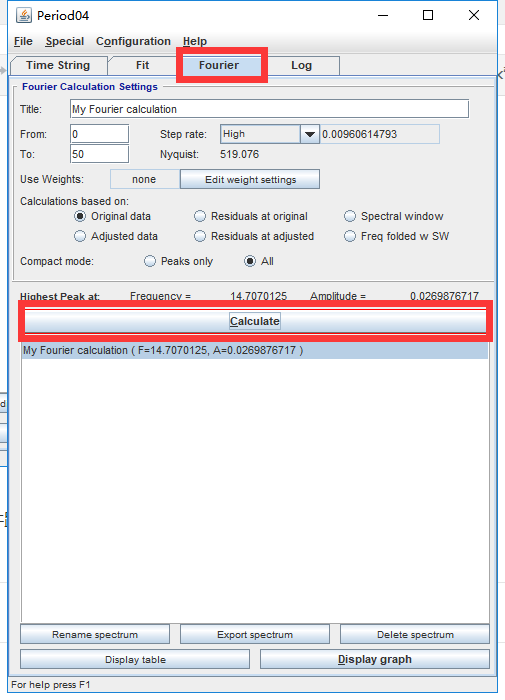Switch to the Time String tab
The height and width of the screenshot is (700, 505).
58,66
